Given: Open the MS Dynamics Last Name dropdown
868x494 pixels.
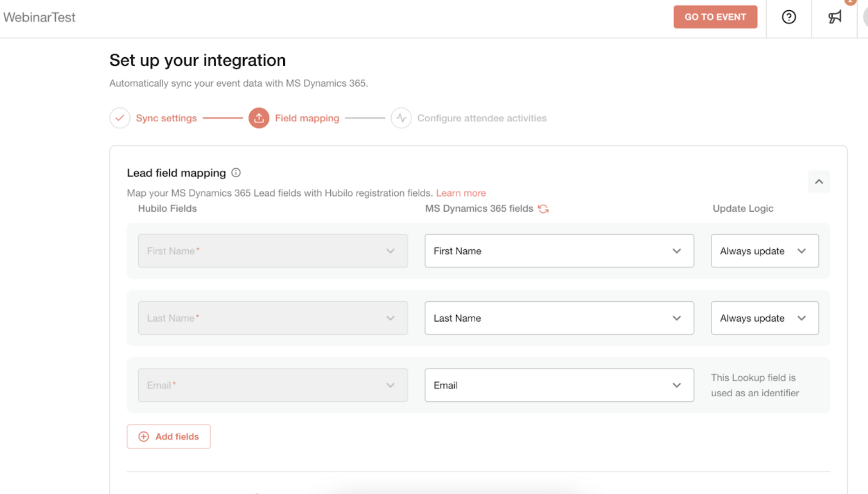Looking at the screenshot, I should coord(559,318).
